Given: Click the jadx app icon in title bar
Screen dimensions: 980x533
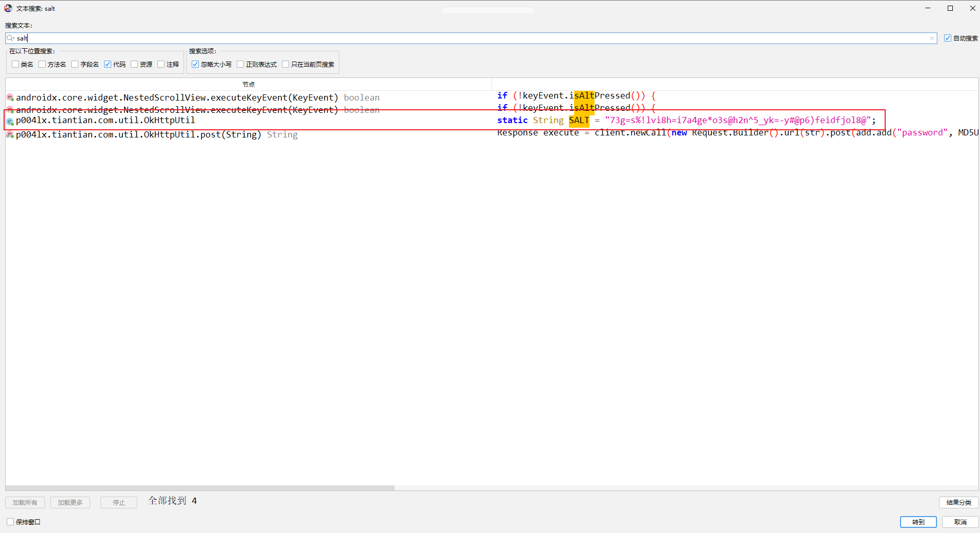Looking at the screenshot, I should pyautogui.click(x=8, y=8).
